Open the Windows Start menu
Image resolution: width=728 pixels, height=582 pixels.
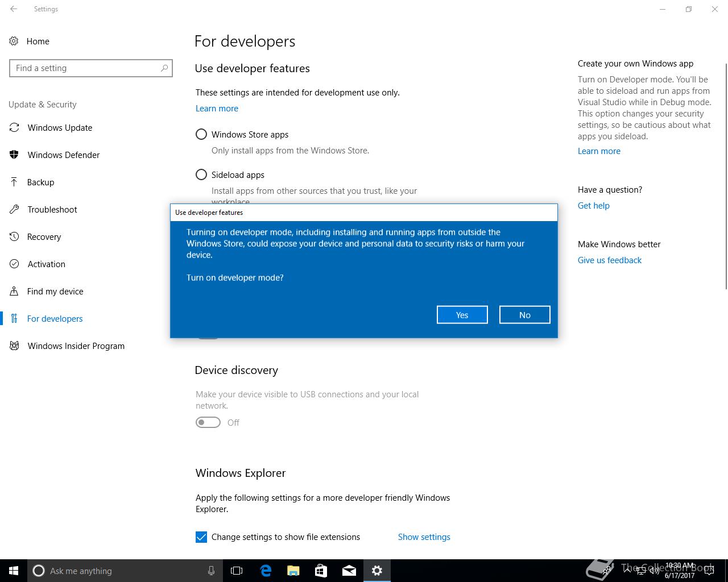[14, 571]
